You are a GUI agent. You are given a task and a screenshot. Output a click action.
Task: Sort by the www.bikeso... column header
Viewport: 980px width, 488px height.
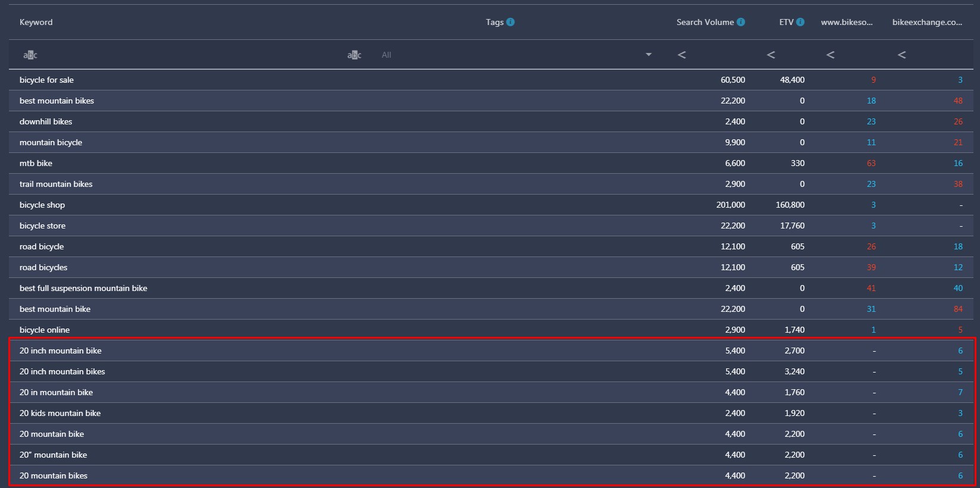click(x=846, y=22)
